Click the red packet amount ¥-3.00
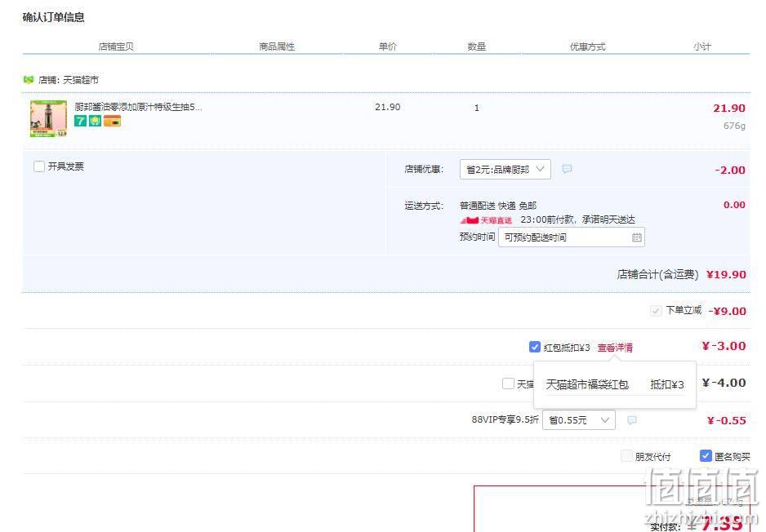This screenshot has height=532, width=766. (724, 346)
